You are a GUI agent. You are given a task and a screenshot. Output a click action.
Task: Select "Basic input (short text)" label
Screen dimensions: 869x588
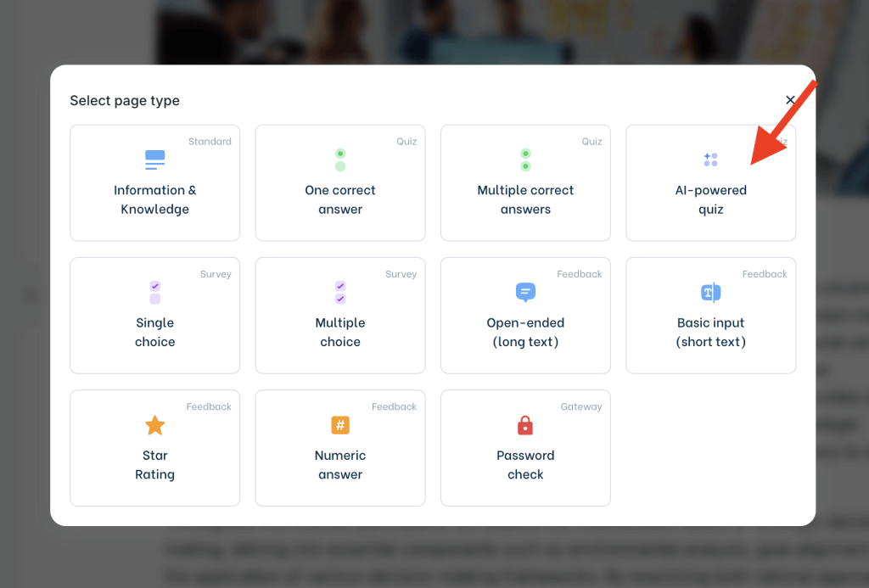coord(710,333)
